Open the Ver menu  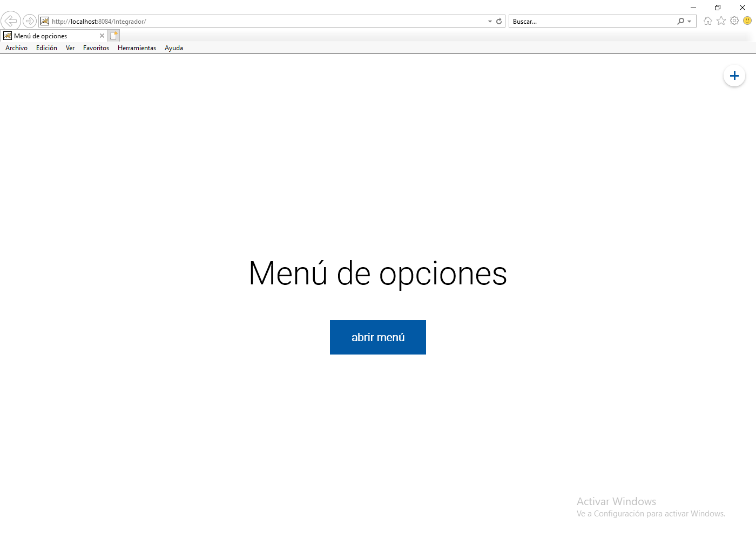point(70,48)
